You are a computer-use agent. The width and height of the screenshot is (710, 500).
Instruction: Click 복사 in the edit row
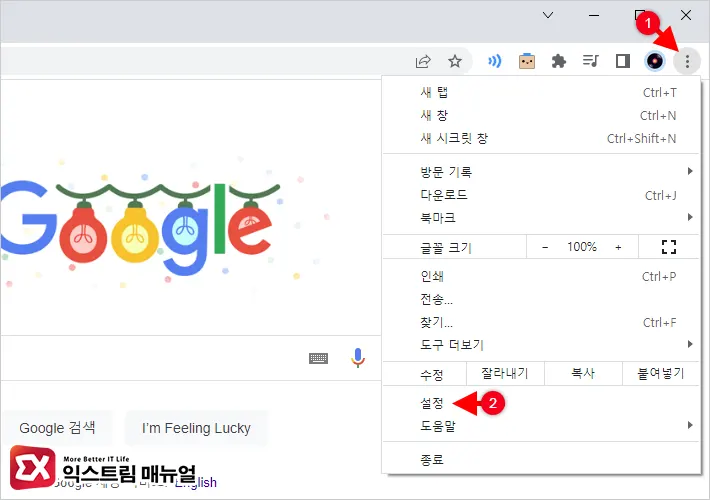coord(583,374)
